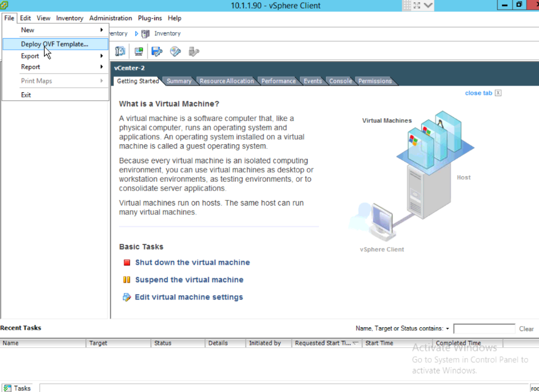
Task: Open the Export submenu arrow
Action: (101, 56)
